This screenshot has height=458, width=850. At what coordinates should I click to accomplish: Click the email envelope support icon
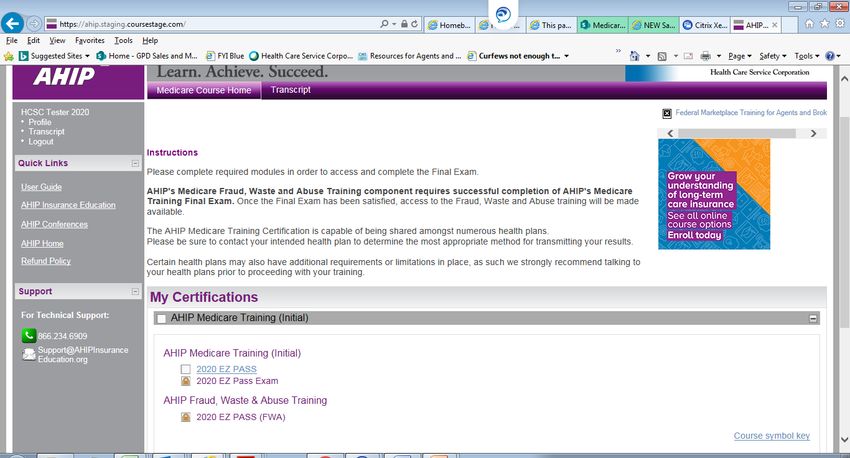(x=29, y=354)
